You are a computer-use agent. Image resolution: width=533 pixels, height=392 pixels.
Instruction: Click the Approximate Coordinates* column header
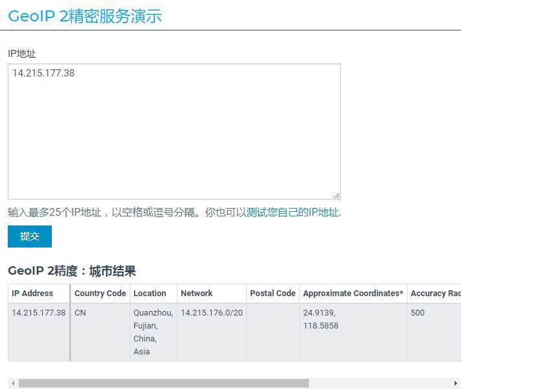pyautogui.click(x=353, y=294)
